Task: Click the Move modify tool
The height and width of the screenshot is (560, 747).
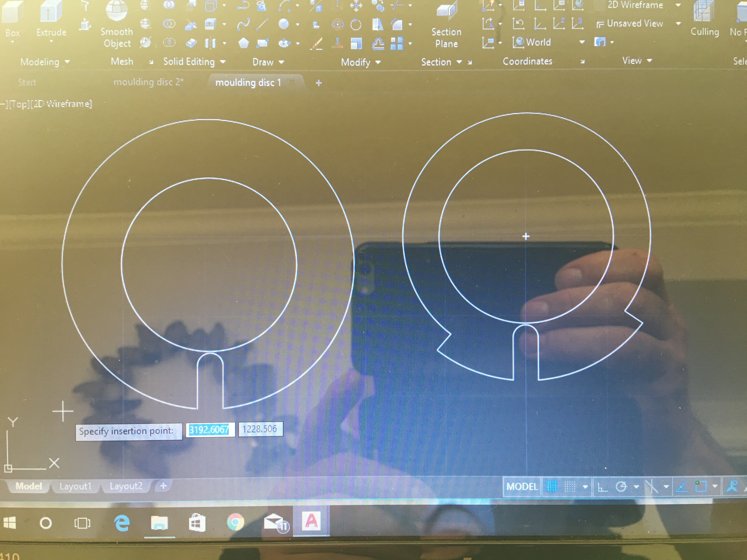Action: point(356,5)
